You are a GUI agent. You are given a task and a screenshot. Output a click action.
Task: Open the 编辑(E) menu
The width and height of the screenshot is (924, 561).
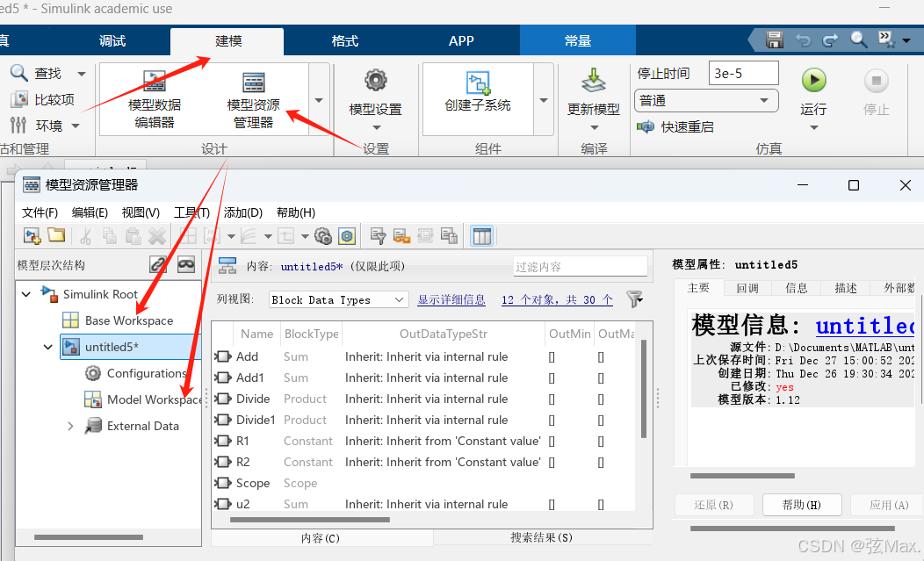point(90,212)
